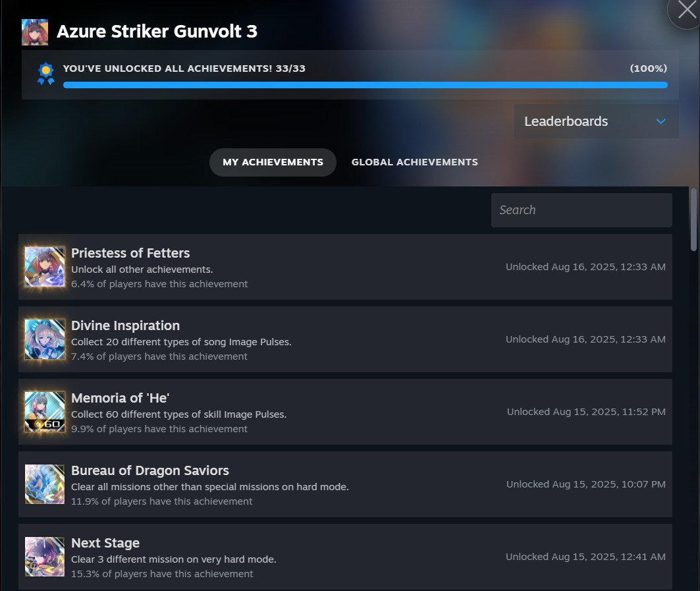Viewport: 700px width, 591px height.
Task: Click '9.9% of players have this achievement'
Action: tap(159, 429)
